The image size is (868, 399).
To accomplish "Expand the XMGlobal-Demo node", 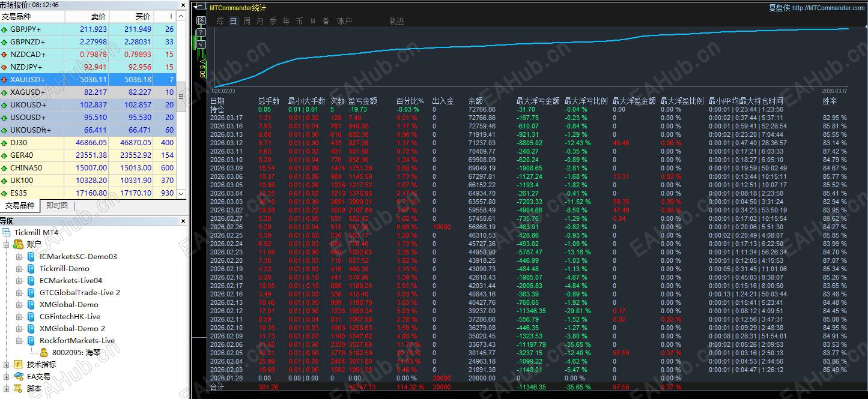I will click(x=19, y=305).
